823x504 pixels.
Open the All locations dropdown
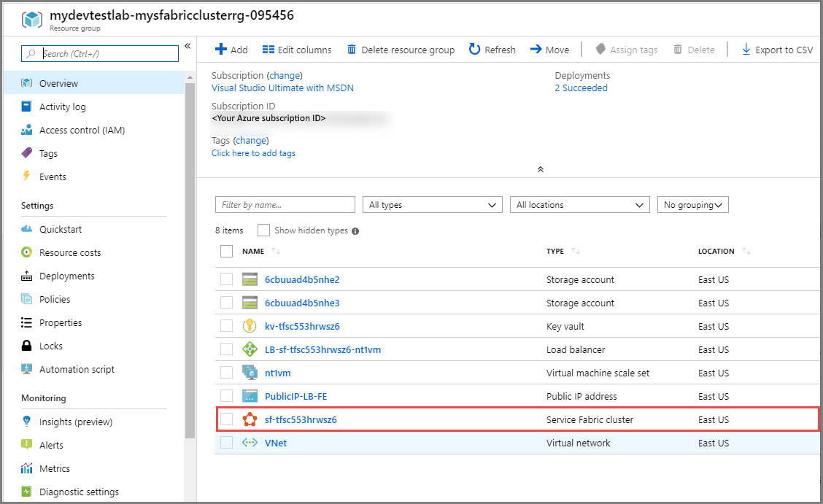(x=580, y=204)
